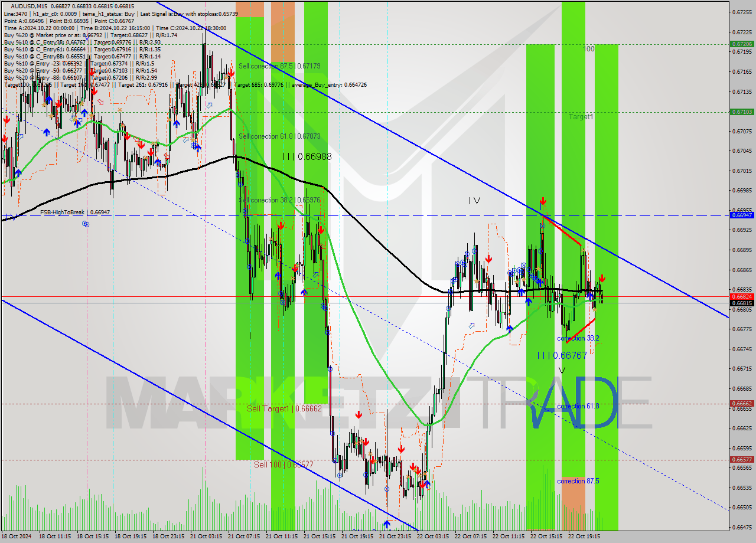
Task: Click the 'V' wave label under 0.66767
Action: point(562,371)
